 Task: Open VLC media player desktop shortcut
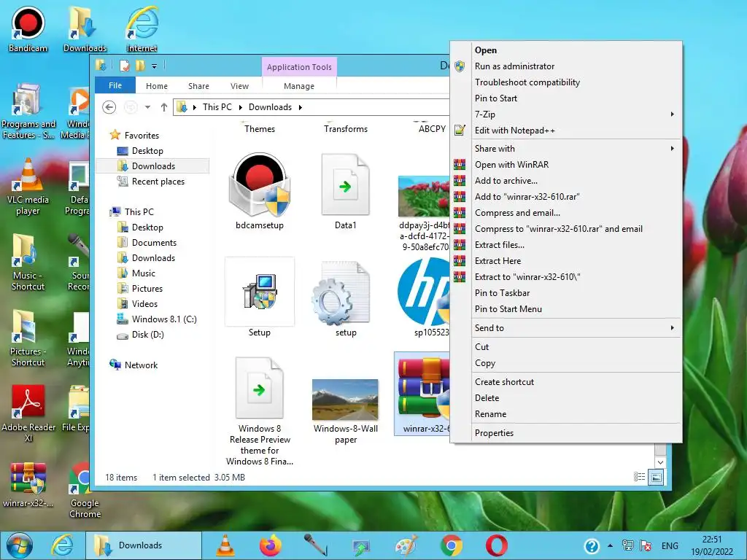click(28, 187)
